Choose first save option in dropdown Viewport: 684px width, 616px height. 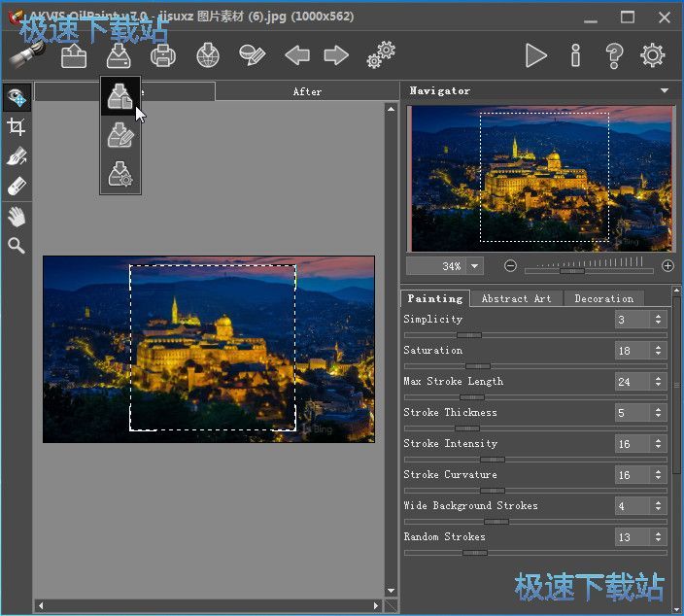click(x=120, y=97)
